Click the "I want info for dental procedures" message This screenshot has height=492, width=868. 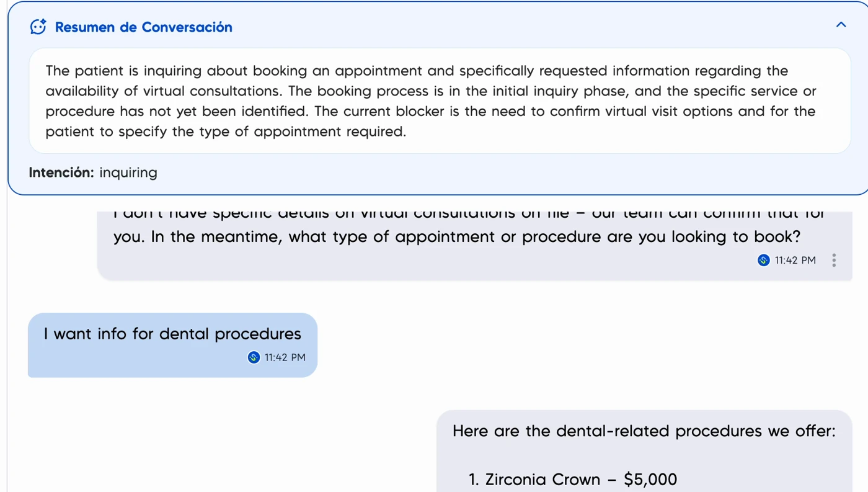[172, 334]
